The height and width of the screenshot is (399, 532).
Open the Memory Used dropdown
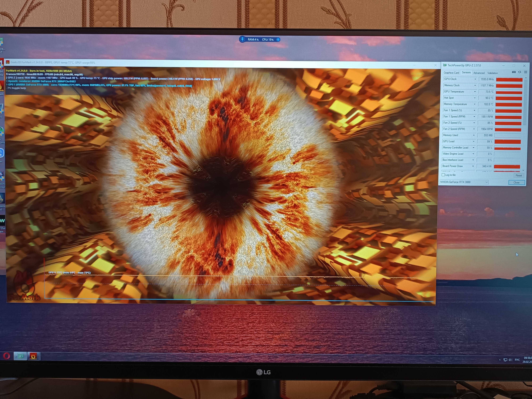pyautogui.click(x=474, y=135)
